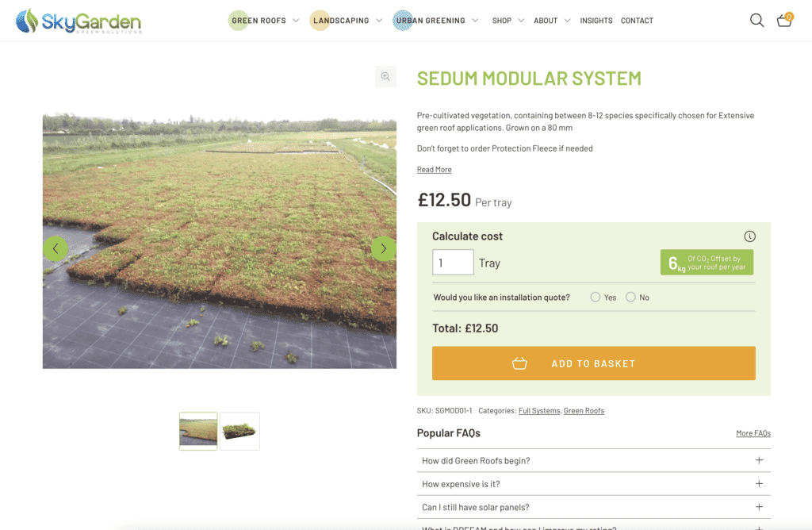Click the Add to Basket button
This screenshot has height=530, width=812.
pyautogui.click(x=593, y=363)
